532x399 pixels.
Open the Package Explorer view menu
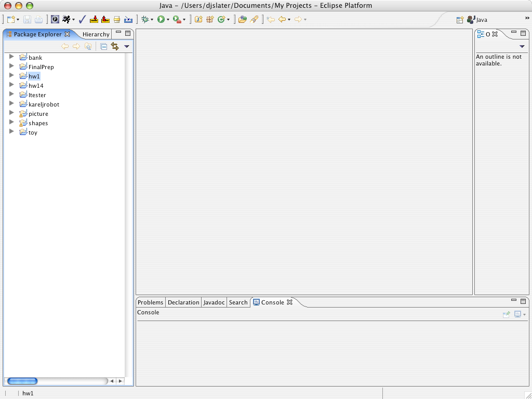(x=126, y=46)
